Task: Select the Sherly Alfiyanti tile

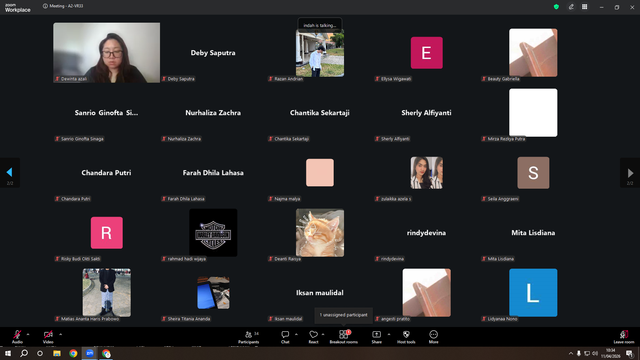Action: pyautogui.click(x=427, y=113)
